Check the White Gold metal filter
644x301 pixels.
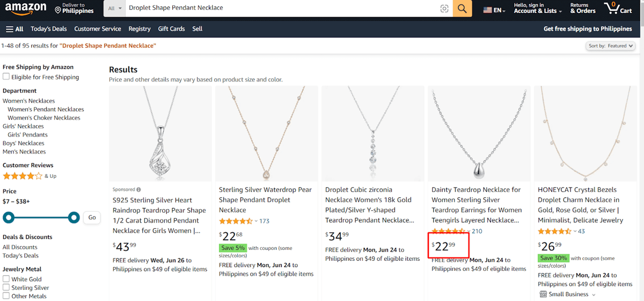[x=6, y=279]
